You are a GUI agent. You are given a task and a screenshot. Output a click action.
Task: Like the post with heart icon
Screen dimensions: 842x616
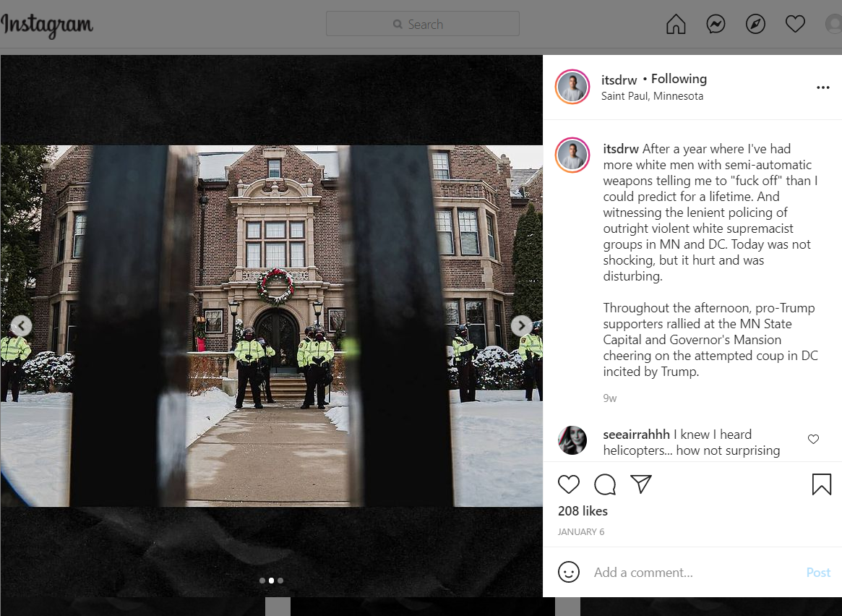[x=569, y=484]
